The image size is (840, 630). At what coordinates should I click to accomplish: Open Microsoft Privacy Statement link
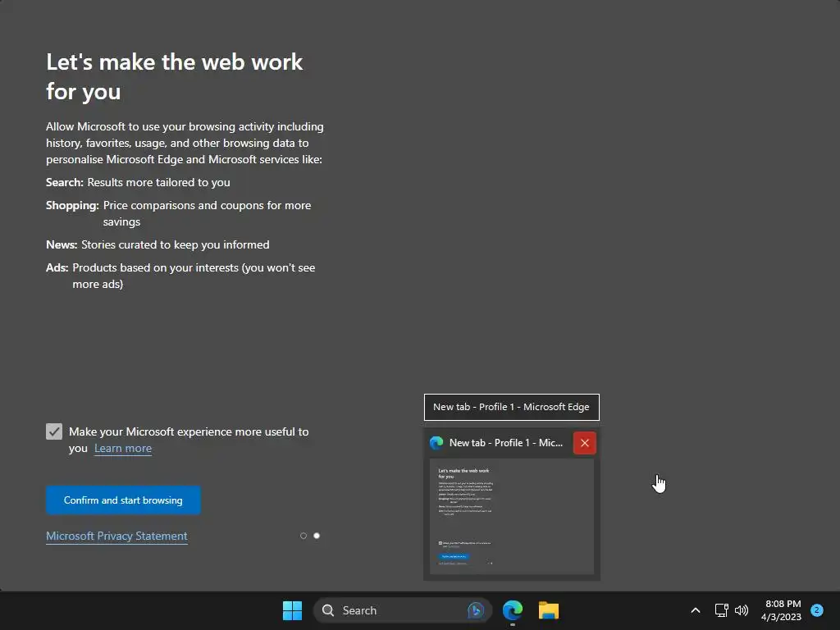(x=116, y=536)
